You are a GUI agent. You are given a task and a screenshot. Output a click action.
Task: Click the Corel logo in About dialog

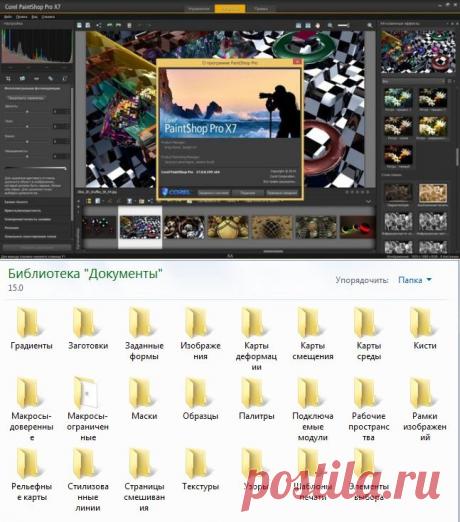click(176, 192)
